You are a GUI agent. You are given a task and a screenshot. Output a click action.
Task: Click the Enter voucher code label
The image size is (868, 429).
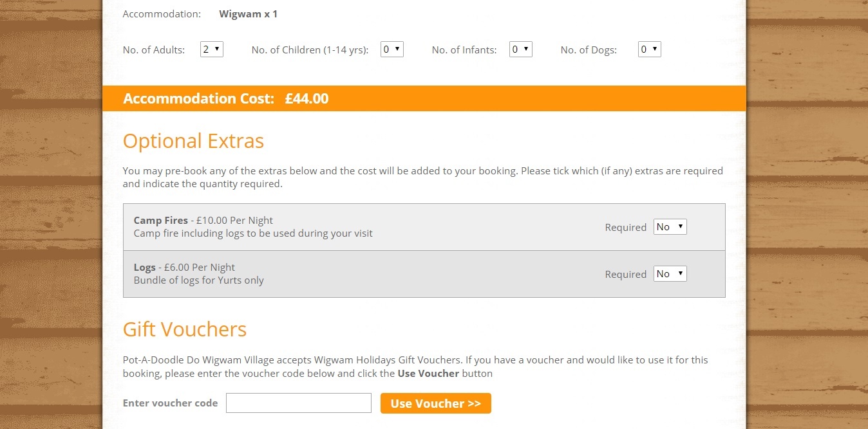click(171, 403)
